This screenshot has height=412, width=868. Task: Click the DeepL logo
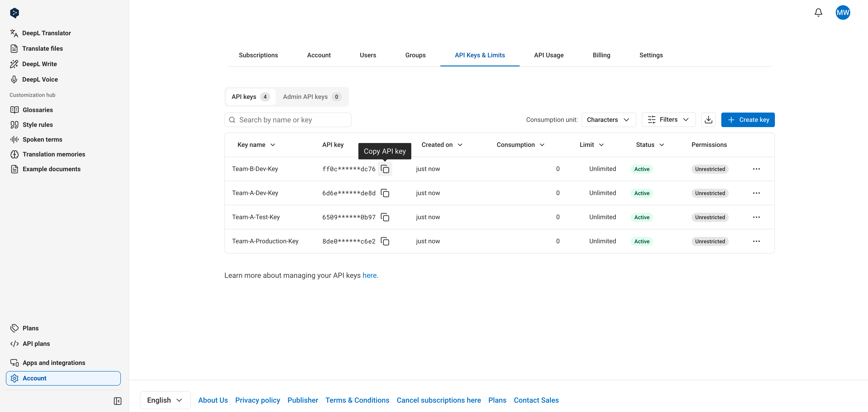coord(15,13)
